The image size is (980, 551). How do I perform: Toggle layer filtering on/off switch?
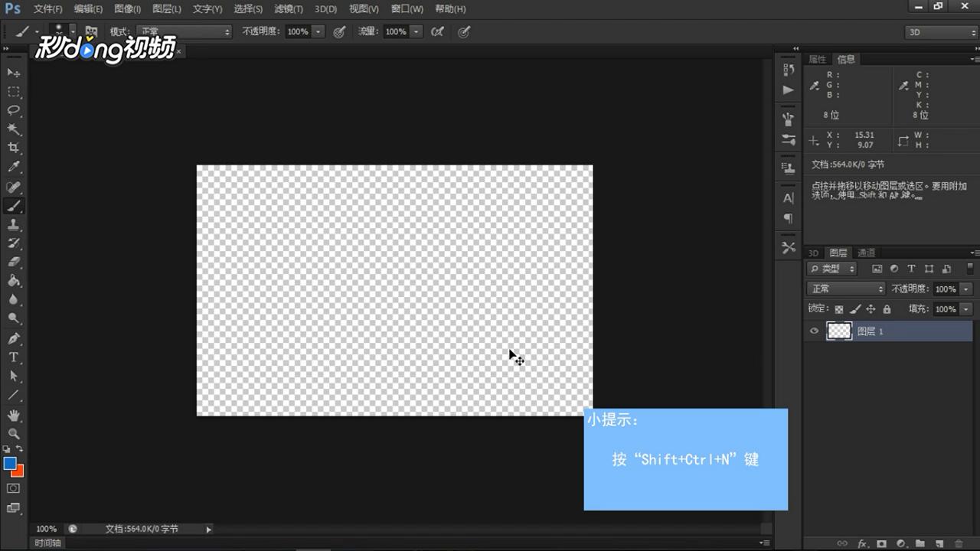pos(971,269)
